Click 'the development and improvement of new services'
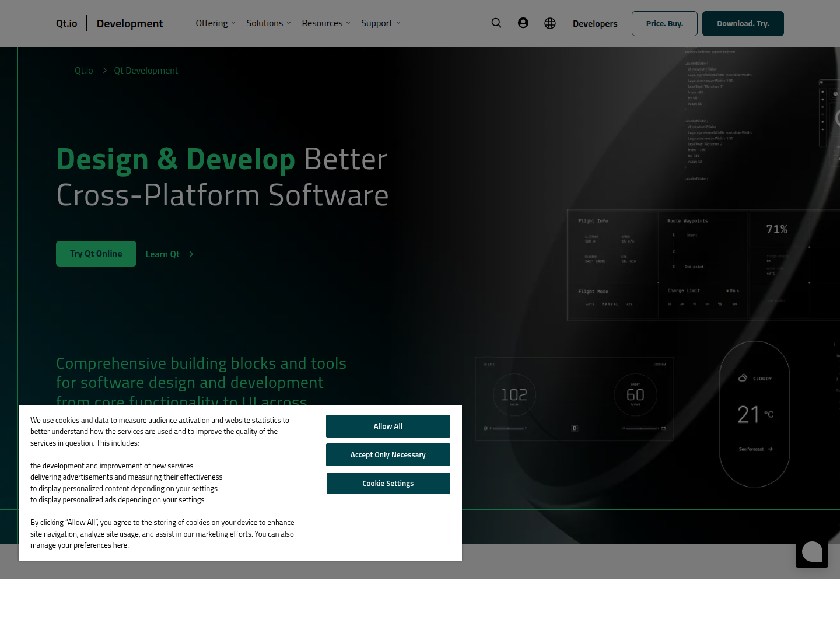Image resolution: width=840 pixels, height=630 pixels. coord(112,466)
